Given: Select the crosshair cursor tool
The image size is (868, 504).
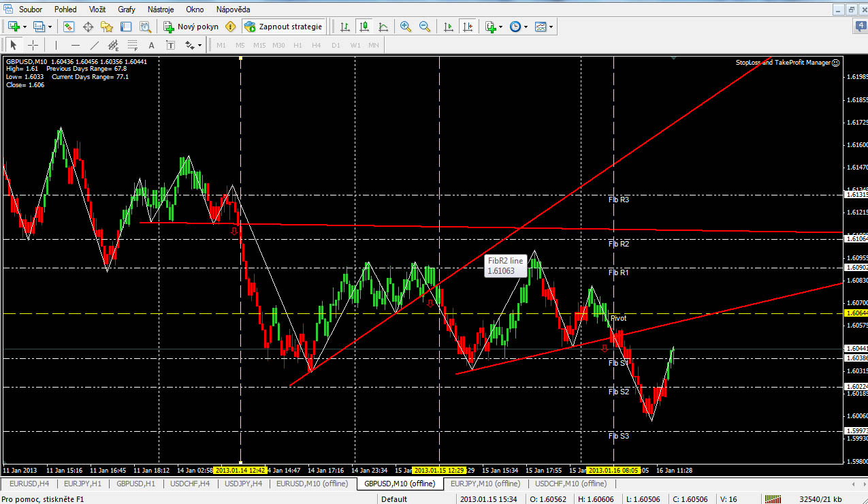Looking at the screenshot, I should (x=33, y=46).
